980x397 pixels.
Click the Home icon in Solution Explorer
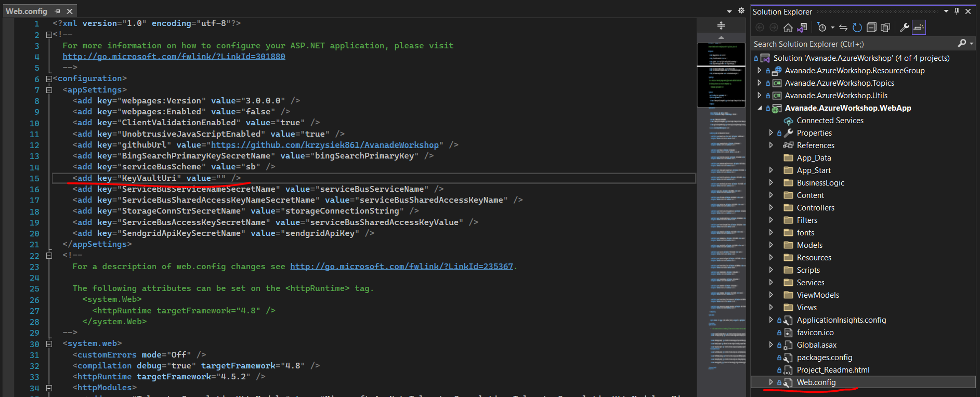pyautogui.click(x=788, y=28)
